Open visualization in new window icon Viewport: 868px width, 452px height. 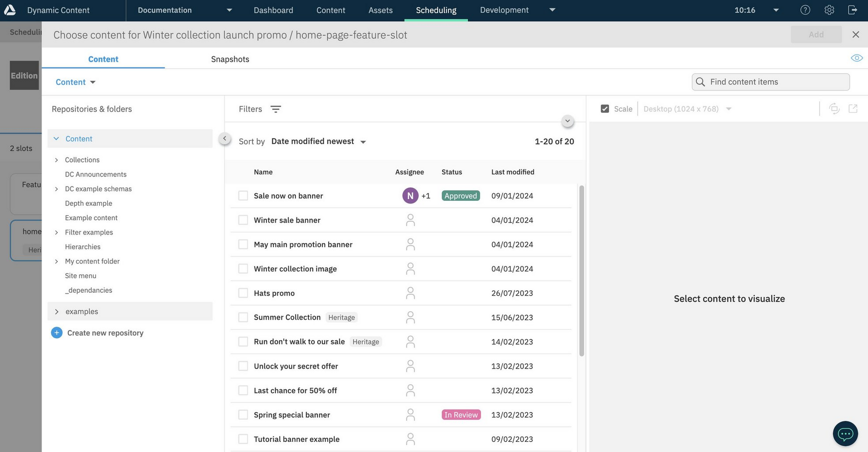(853, 108)
